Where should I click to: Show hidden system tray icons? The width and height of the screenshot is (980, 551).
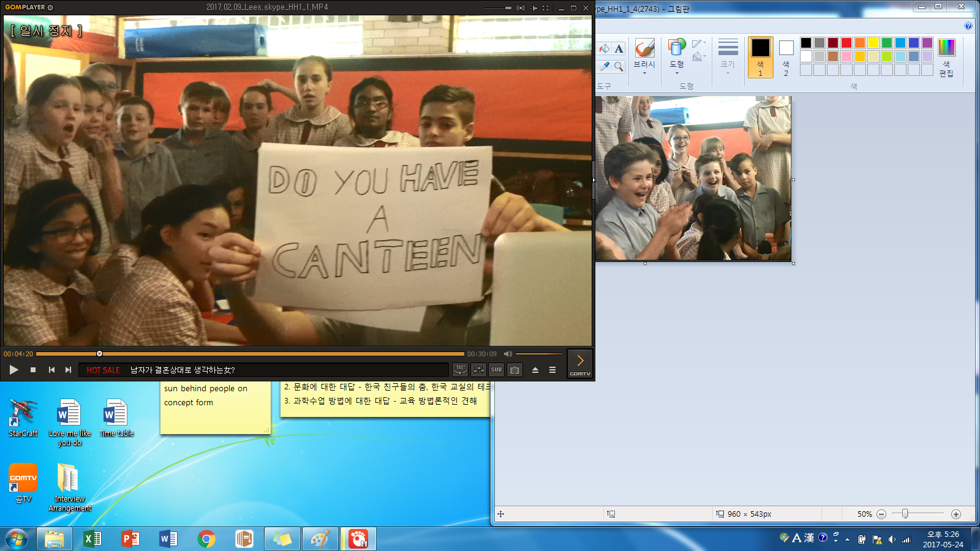tap(847, 539)
